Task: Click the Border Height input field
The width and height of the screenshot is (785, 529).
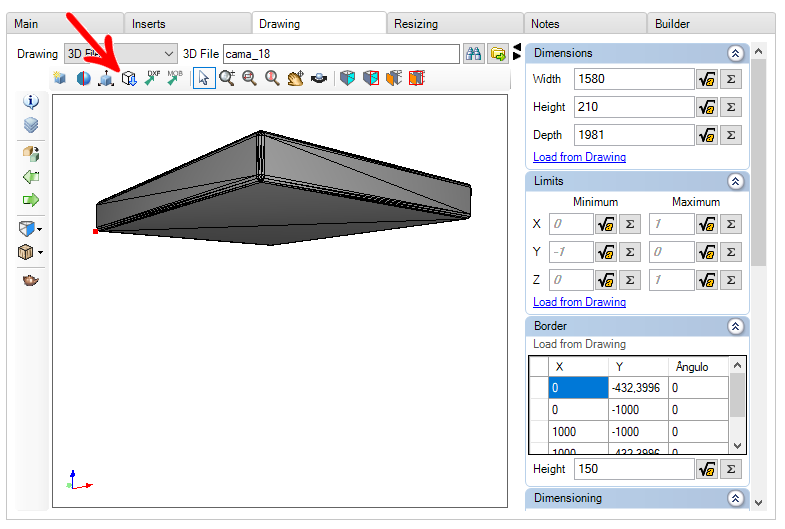Action: (x=634, y=469)
